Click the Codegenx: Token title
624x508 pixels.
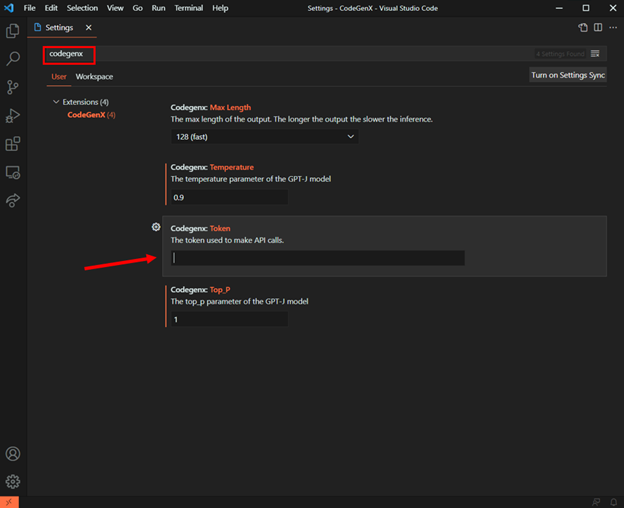click(200, 228)
